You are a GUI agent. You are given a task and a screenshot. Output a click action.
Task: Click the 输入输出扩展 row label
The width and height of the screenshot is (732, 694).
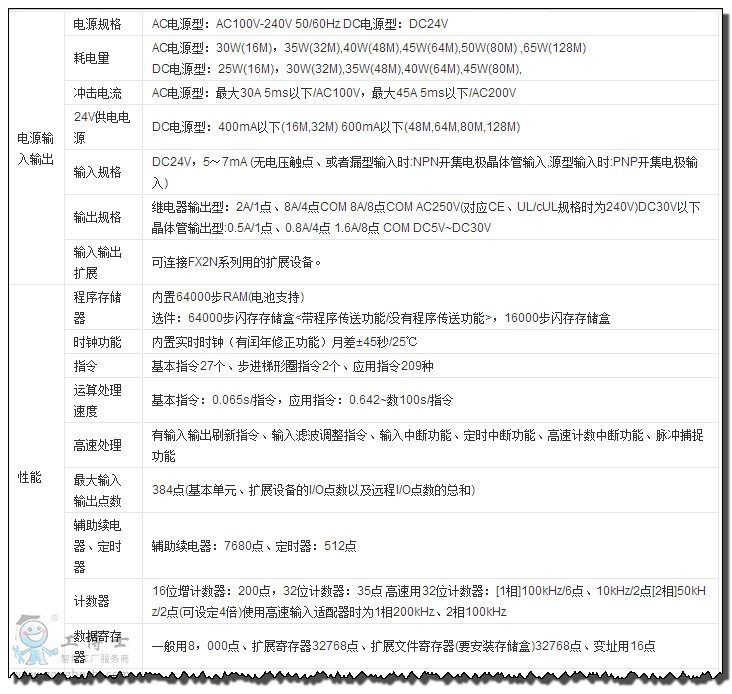[x=97, y=262]
